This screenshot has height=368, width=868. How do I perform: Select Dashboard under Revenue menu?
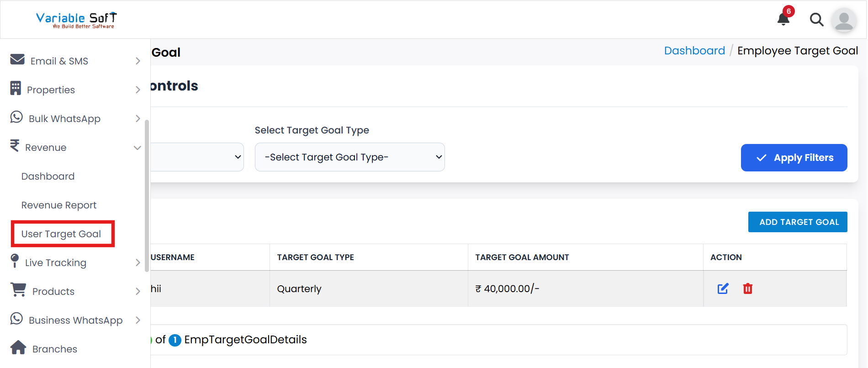click(48, 176)
